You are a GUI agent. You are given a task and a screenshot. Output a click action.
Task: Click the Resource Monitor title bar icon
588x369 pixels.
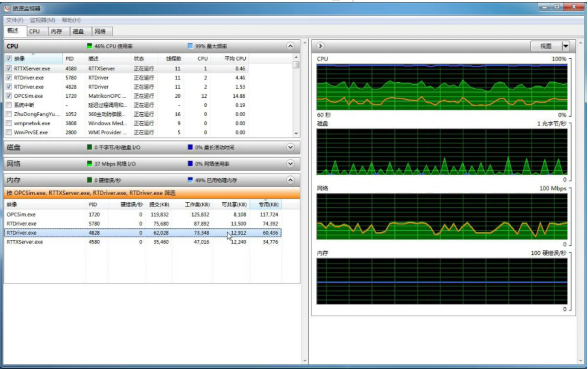[x=7, y=8]
